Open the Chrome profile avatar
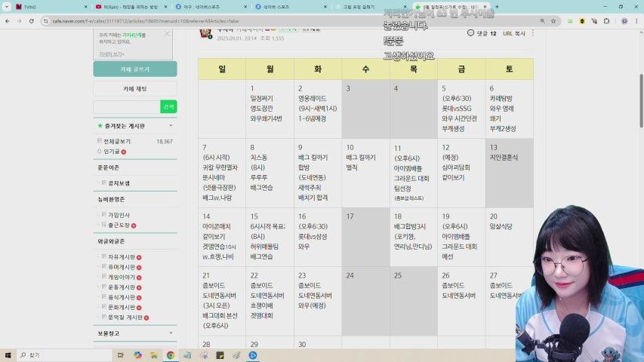Viewport: 644px width, 362px height. coord(624,21)
